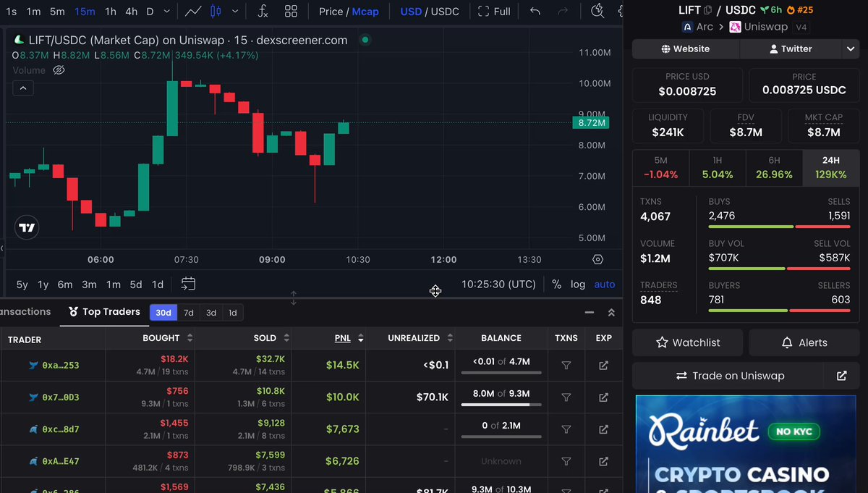868x493 pixels.
Task: Filter transactions for trader 0xa…253
Action: point(566,366)
